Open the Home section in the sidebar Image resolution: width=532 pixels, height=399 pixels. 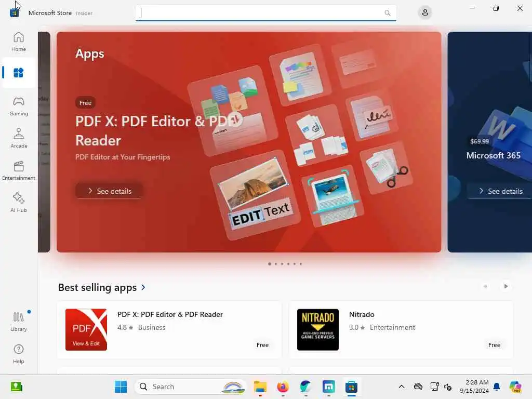click(x=18, y=42)
